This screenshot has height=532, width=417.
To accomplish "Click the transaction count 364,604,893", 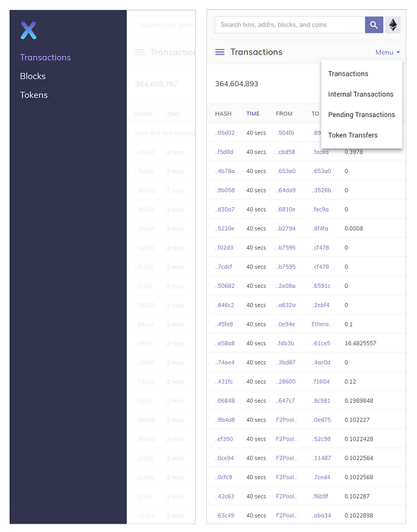I will tap(236, 84).
